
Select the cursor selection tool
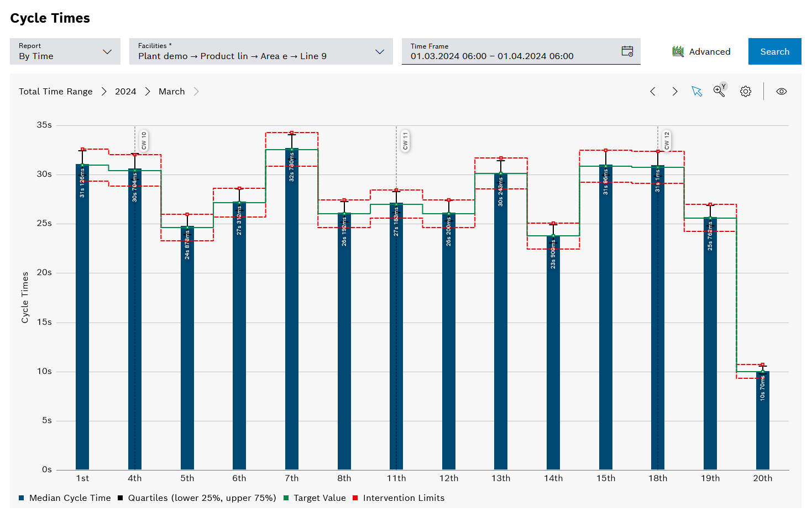[696, 91]
